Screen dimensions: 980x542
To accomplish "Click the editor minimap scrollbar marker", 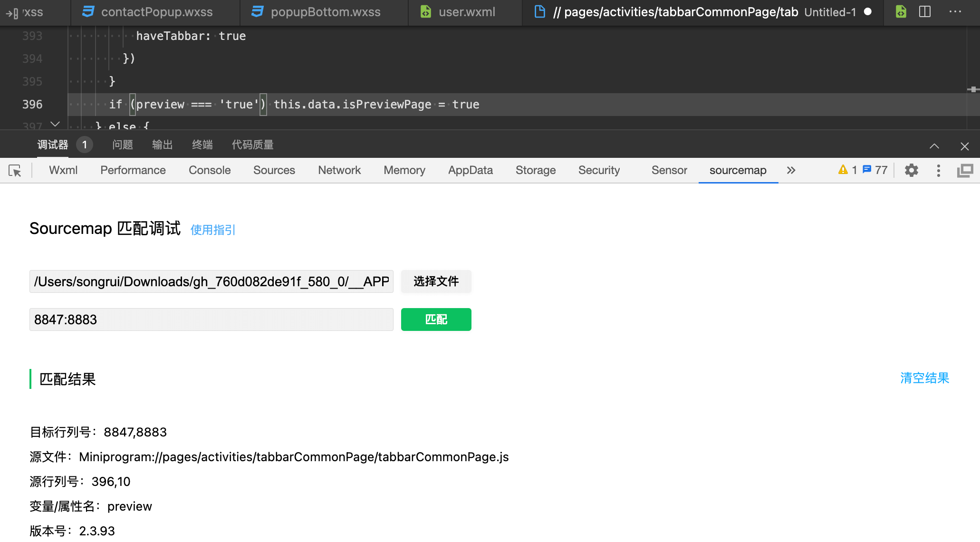I will pos(973,89).
